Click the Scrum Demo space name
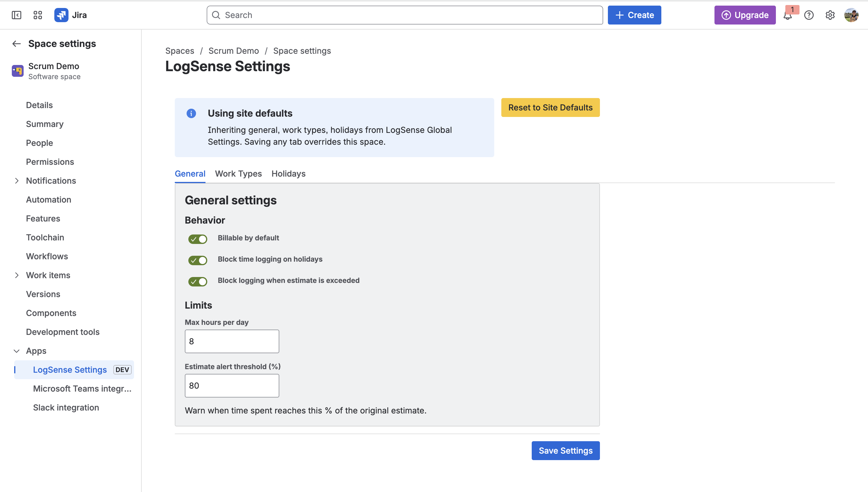868x492 pixels. pyautogui.click(x=54, y=66)
